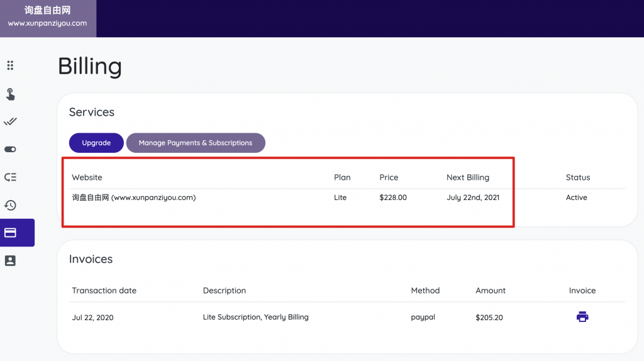Click the site logo header 询盘自由网
The height and width of the screenshot is (361, 644).
pyautogui.click(x=48, y=17)
